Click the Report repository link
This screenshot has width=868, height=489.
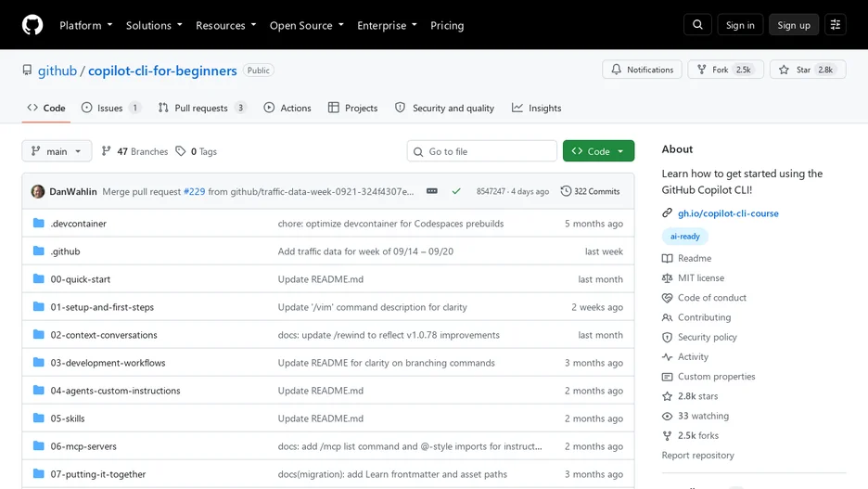[x=697, y=456]
